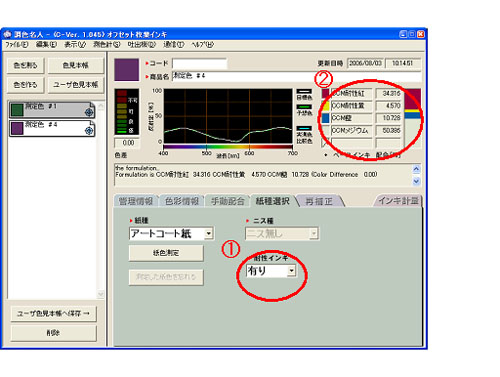This screenshot has width=500, height=377.
Task: Click scroll-up arrow in formulation message box
Action: pyautogui.click(x=416, y=169)
